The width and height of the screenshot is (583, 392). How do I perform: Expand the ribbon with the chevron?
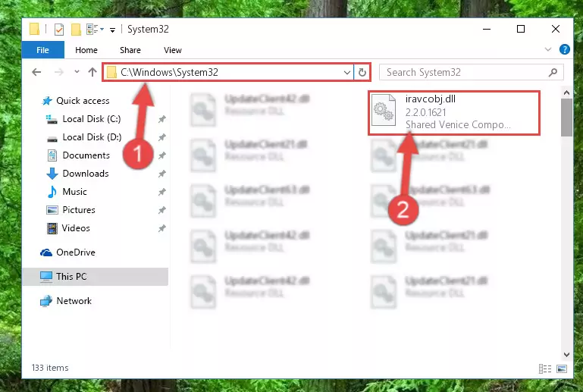547,49
